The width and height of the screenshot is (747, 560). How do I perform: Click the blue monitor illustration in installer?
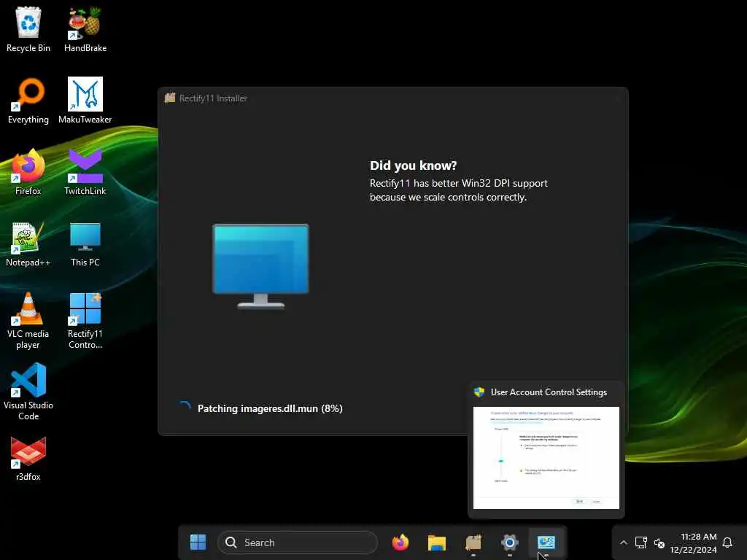(260, 266)
